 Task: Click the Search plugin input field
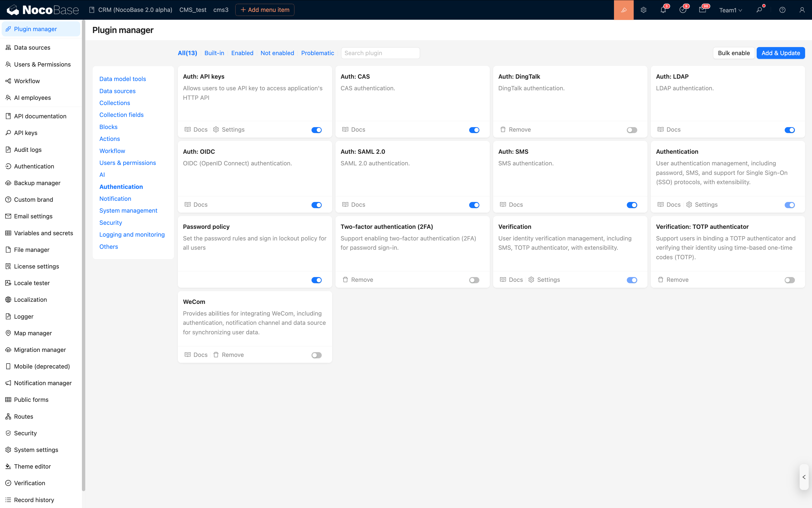pyautogui.click(x=380, y=53)
